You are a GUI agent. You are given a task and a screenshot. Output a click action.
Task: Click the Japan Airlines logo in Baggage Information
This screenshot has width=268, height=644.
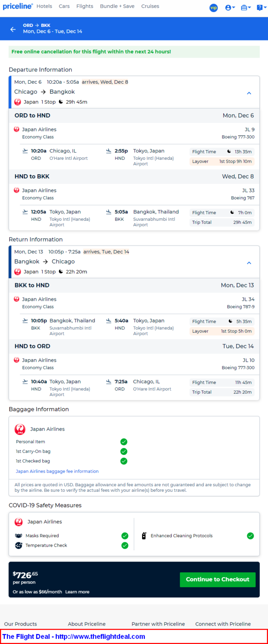pyautogui.click(x=20, y=429)
